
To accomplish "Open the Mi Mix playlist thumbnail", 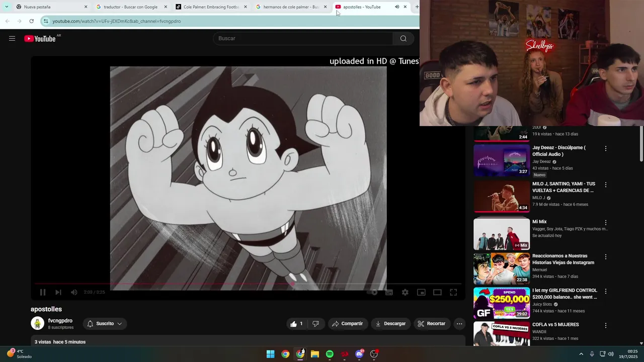I will [x=502, y=234].
